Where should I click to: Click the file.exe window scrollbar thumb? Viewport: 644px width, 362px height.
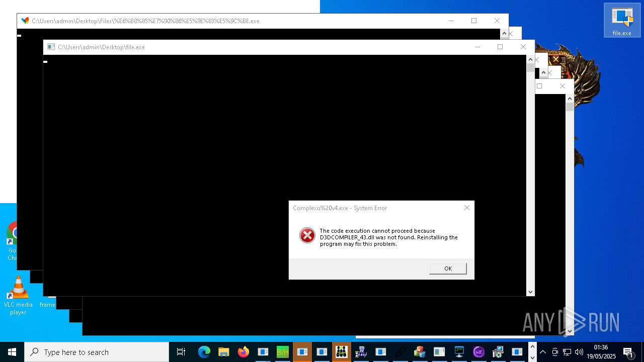[530, 68]
